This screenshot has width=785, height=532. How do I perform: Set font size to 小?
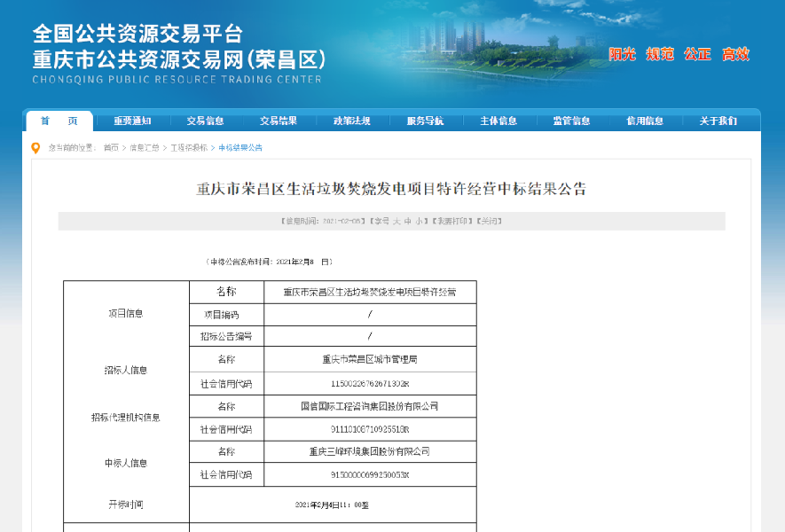point(418,221)
